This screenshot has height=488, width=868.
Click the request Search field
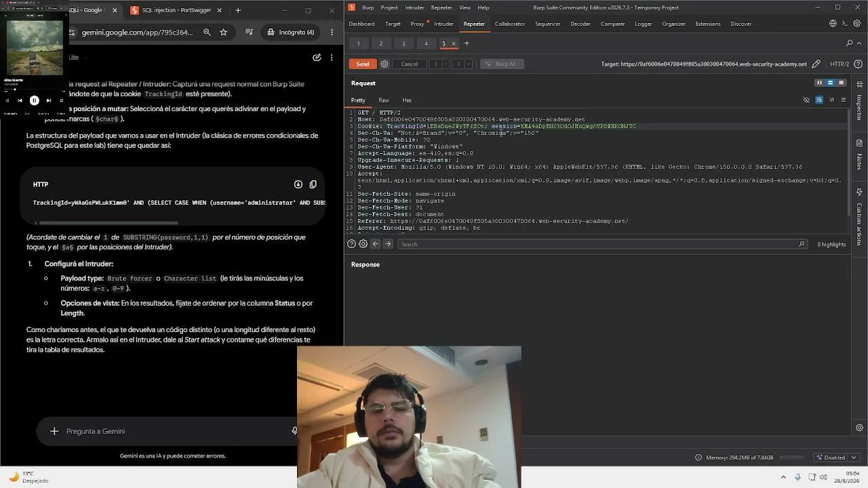click(x=602, y=244)
